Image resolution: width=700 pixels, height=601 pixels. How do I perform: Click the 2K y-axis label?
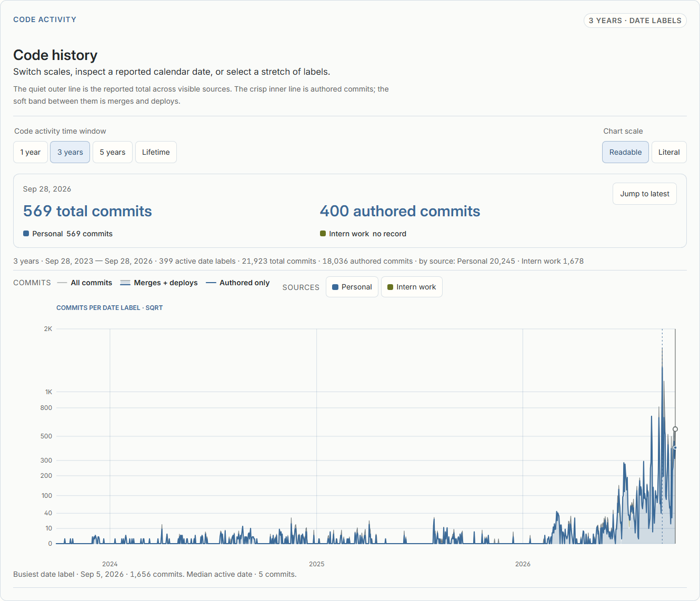pyautogui.click(x=48, y=329)
